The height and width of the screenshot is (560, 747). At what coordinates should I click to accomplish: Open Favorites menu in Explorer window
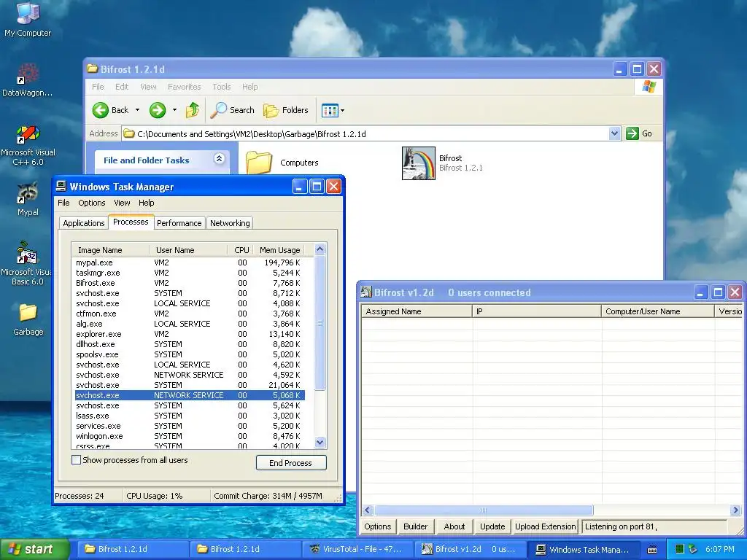(x=184, y=87)
